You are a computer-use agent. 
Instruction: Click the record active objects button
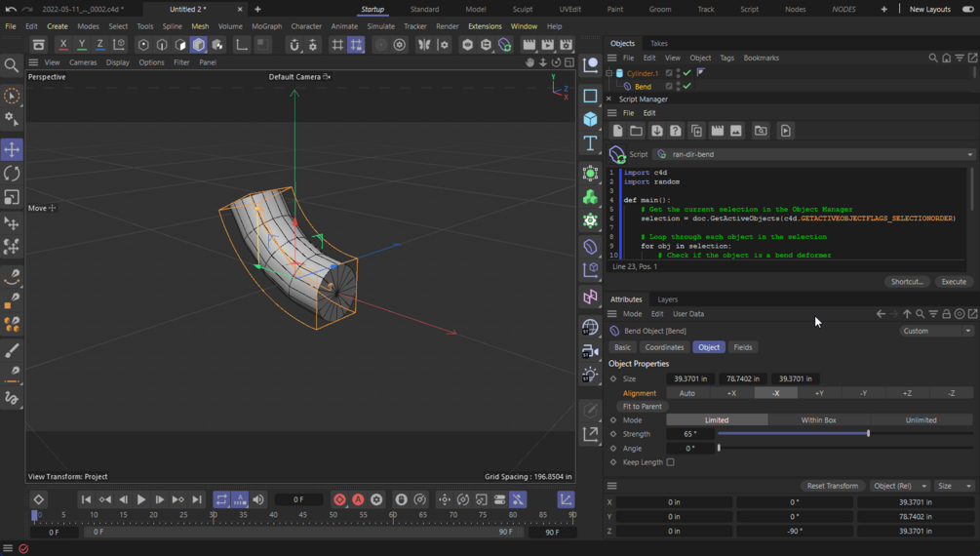click(339, 499)
